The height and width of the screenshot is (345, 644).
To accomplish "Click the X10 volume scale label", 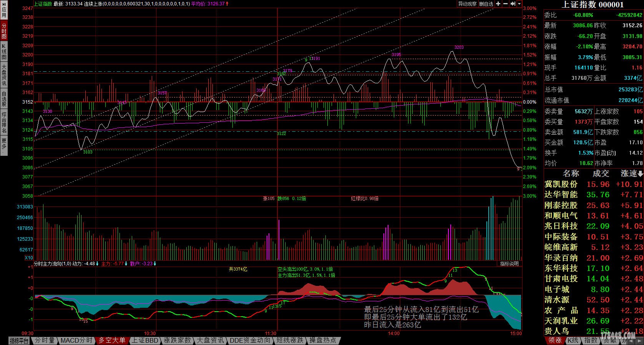I will click(x=29, y=258).
